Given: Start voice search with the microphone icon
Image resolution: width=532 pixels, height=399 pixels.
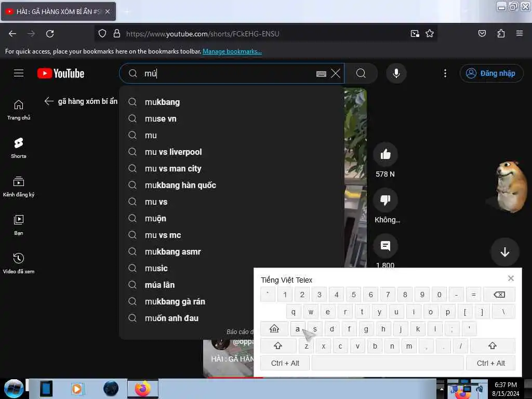Looking at the screenshot, I should pos(396,73).
